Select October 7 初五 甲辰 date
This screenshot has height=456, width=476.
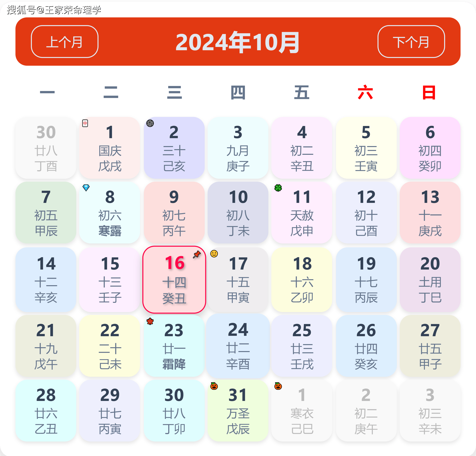click(46, 213)
